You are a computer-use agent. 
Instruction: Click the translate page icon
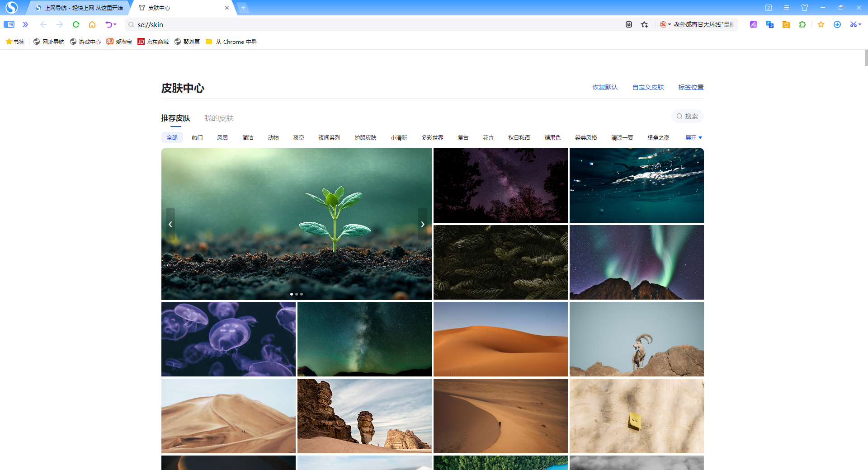coord(770,24)
